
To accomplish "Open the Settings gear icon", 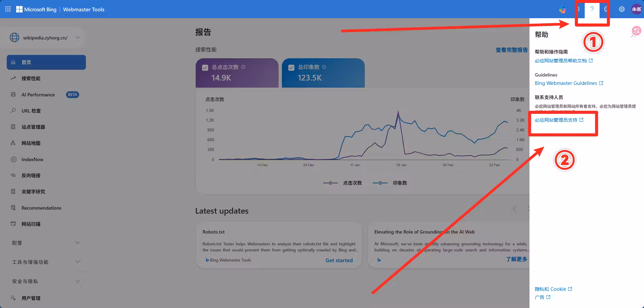I will click(622, 9).
